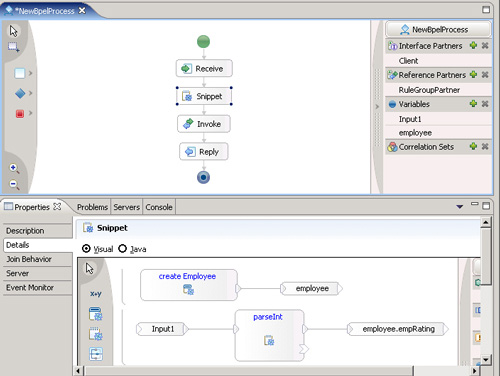Delete the selected Reference Partner
Viewport: 500px width, 376px height.
(485, 74)
